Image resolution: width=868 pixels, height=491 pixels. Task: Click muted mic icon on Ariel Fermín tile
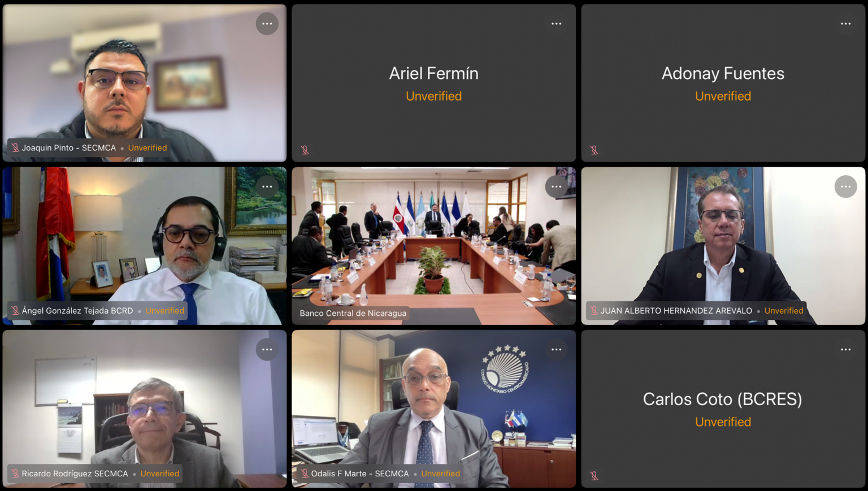point(305,150)
